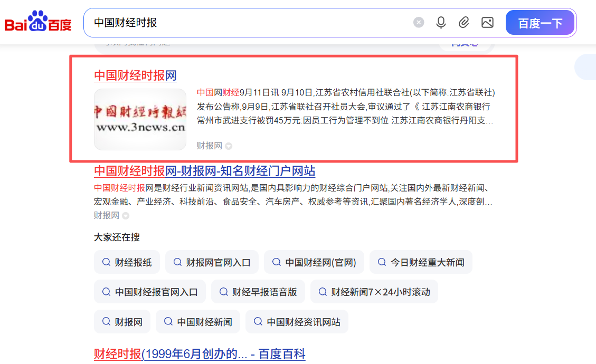Select related search 财报网官网入口

pyautogui.click(x=212, y=262)
